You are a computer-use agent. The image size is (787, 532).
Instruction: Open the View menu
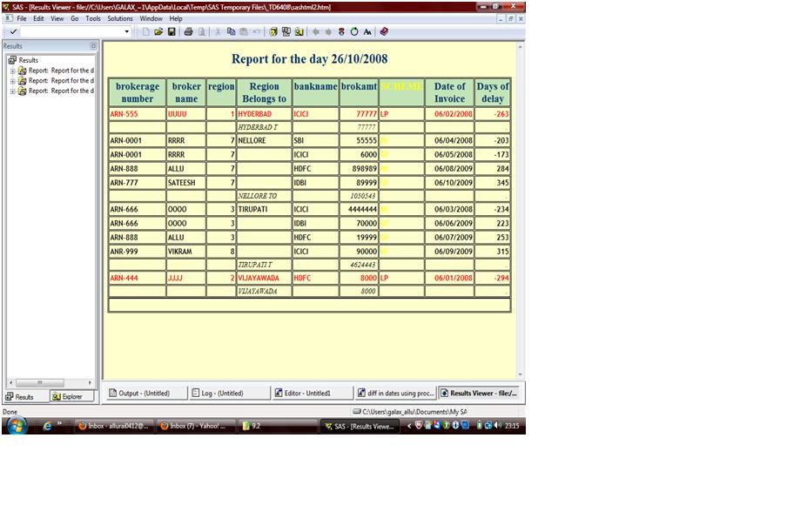57,18
